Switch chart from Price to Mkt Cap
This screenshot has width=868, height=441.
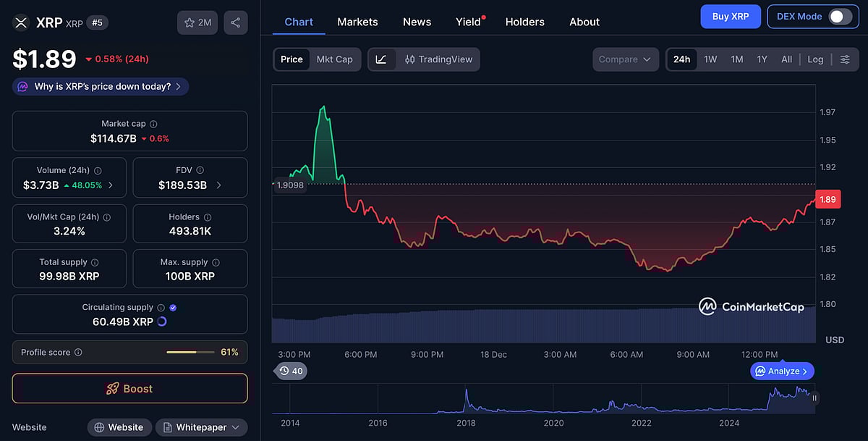coord(335,59)
